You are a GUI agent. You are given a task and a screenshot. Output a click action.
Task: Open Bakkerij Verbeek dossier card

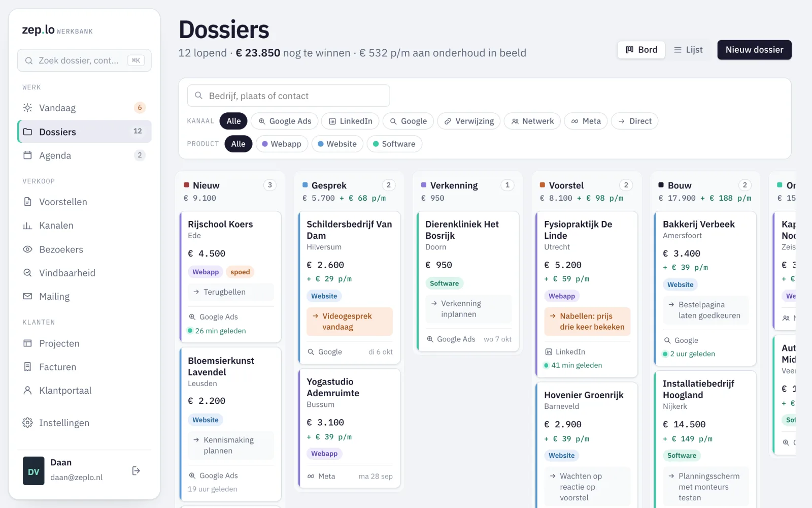tap(706, 289)
